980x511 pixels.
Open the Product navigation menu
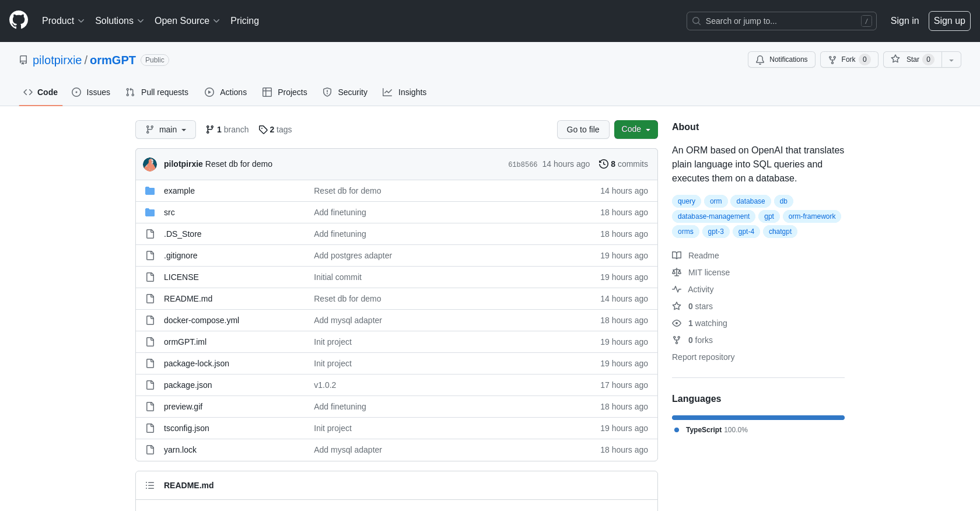click(x=63, y=20)
